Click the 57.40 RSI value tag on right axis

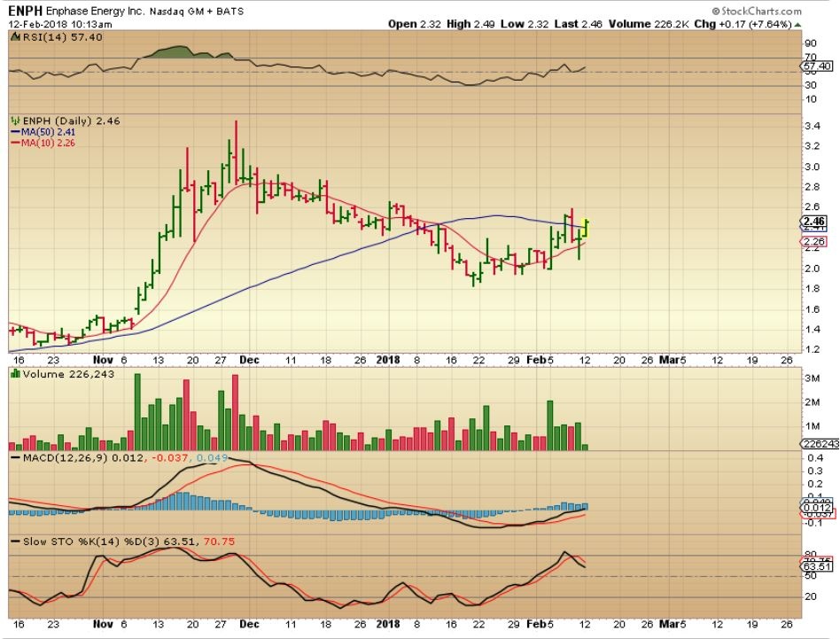816,66
